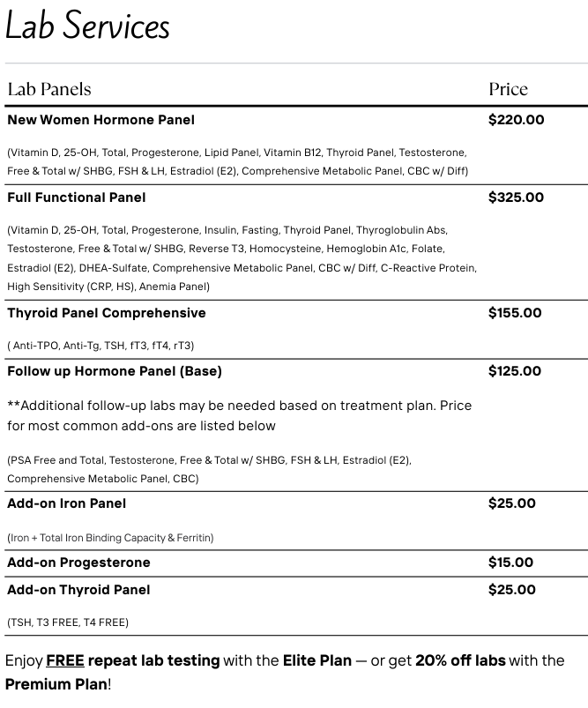588x708 pixels.
Task: Select the Add-on Thyroid Panel title
Action: coord(78,590)
